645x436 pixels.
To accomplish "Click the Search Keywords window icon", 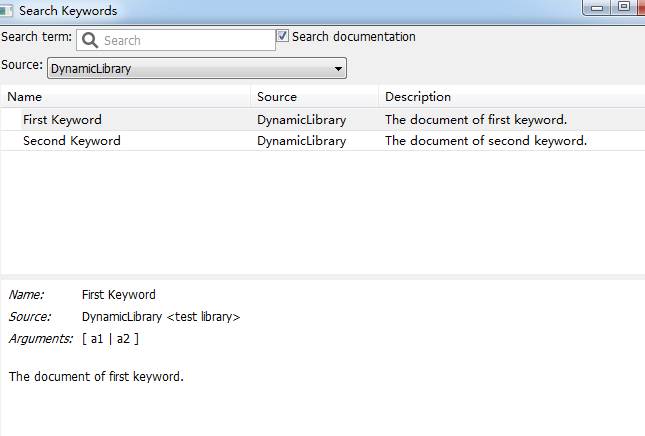I will (x=6, y=10).
